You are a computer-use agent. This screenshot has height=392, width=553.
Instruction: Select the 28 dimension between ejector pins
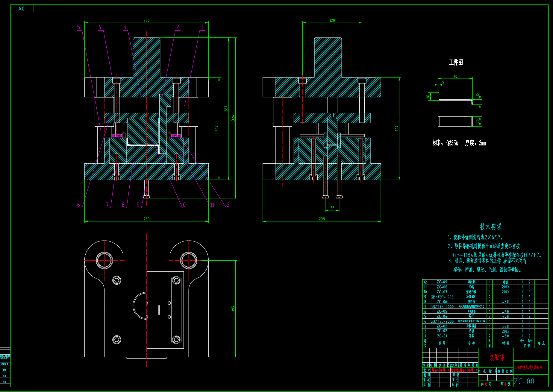click(332, 208)
